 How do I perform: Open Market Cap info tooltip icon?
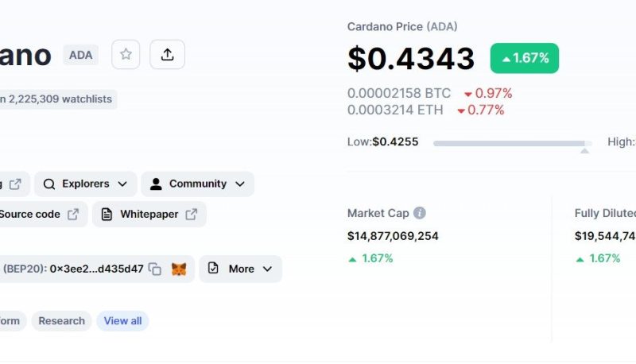tap(420, 213)
